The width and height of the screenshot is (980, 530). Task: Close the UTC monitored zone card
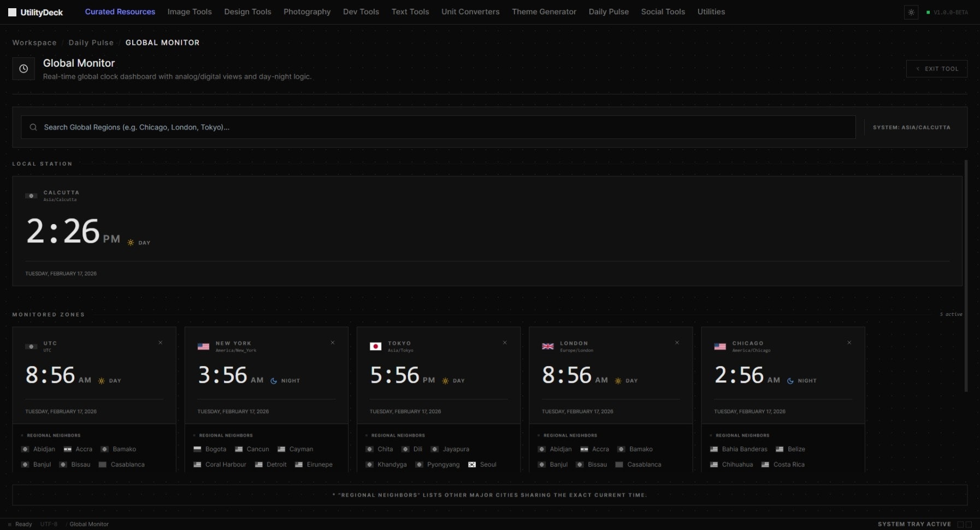click(x=161, y=343)
